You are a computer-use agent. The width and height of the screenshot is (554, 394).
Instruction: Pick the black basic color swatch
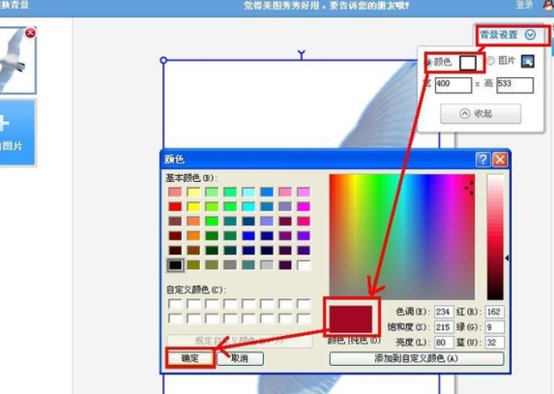(x=175, y=265)
